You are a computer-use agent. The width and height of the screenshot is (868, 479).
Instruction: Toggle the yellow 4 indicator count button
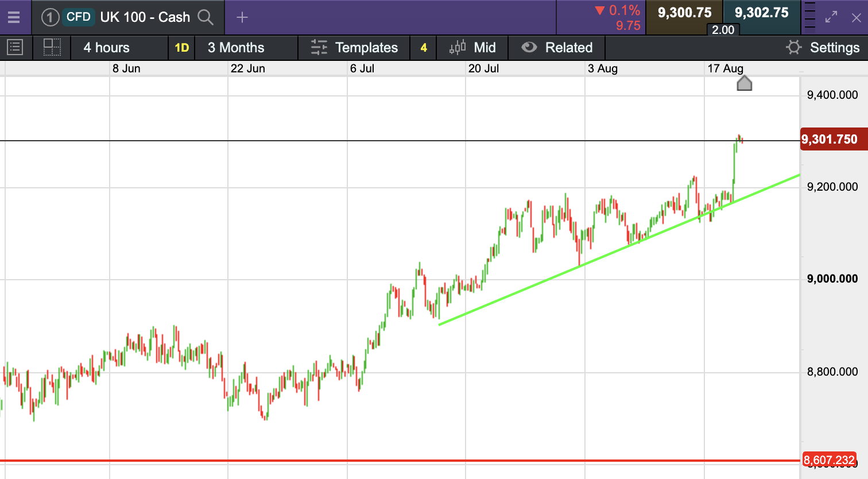point(424,48)
